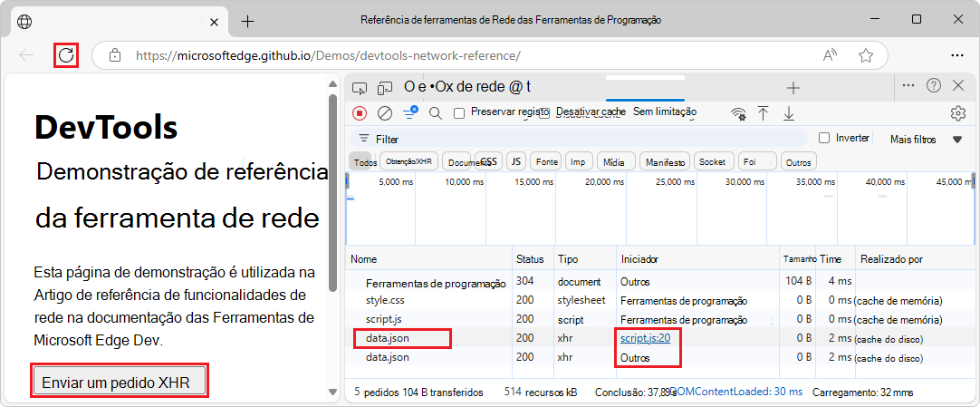Filter requests by Foi type
This screenshot has height=407, width=980.
757,161
